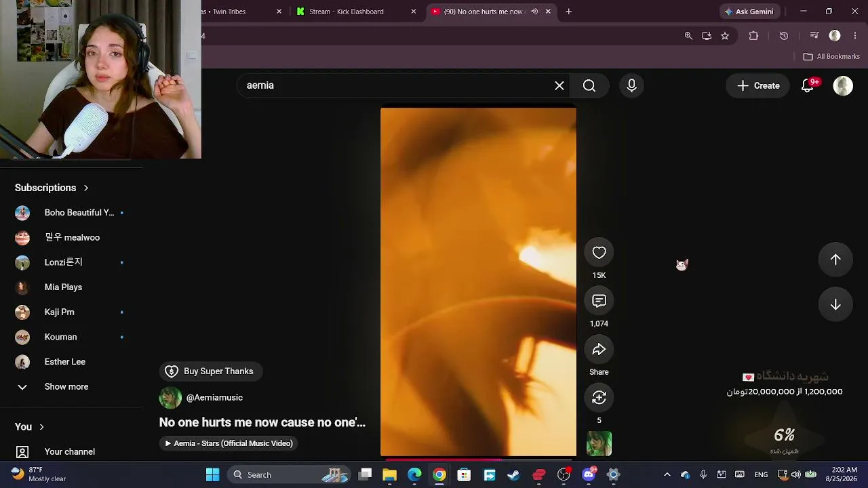Go to the previous short with up arrow

click(x=835, y=260)
